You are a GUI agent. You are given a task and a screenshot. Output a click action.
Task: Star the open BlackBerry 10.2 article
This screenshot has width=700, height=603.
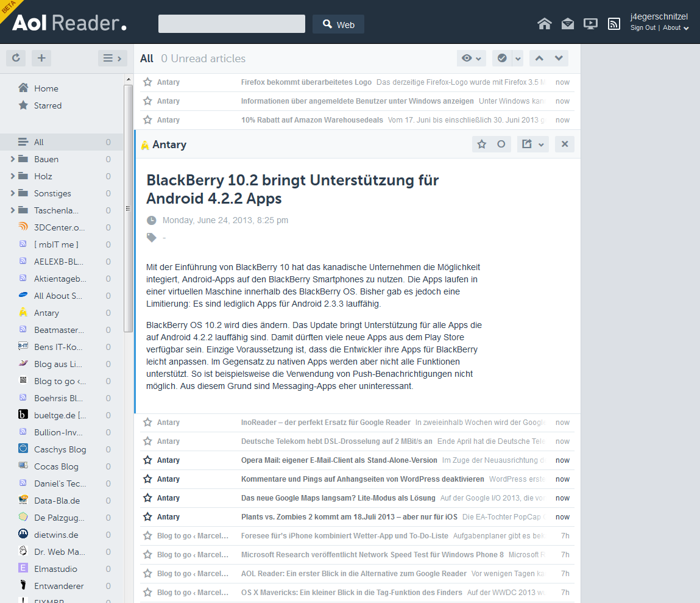pos(482,144)
